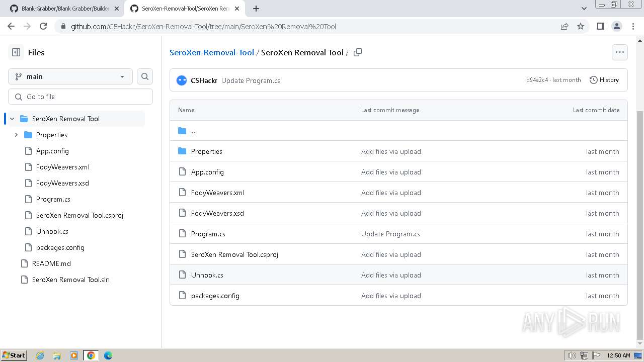
Task: Open App.config in file tree
Action: pyautogui.click(x=52, y=151)
